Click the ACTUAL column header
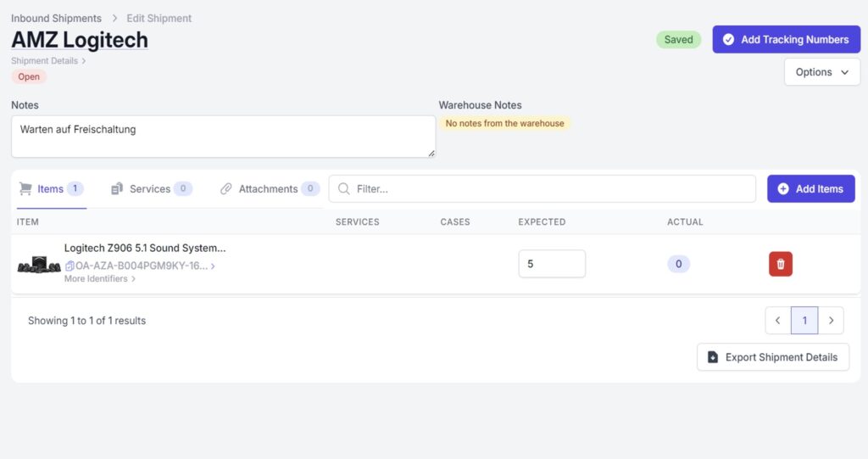This screenshot has width=868, height=459. (685, 221)
